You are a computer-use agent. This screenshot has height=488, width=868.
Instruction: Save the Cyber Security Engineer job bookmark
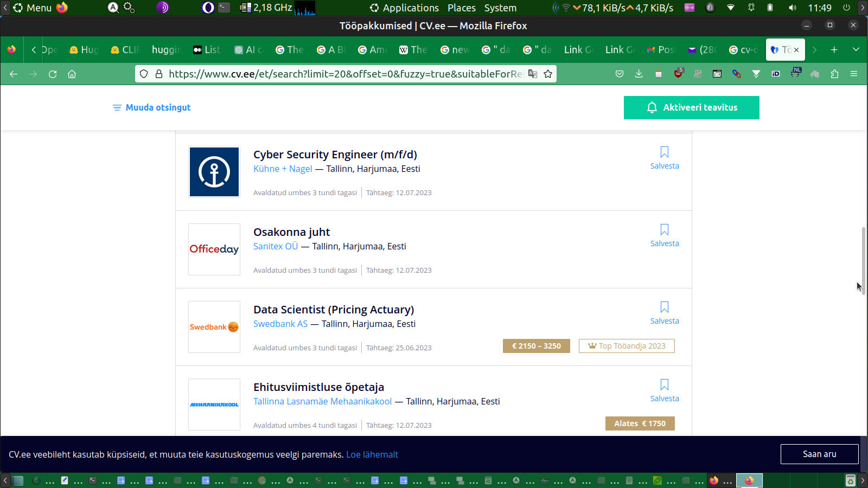(x=665, y=158)
